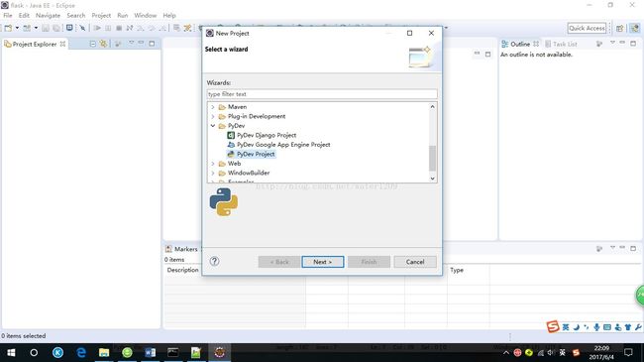The width and height of the screenshot is (644, 362).
Task: Select the Java EE perspective icon
Action: coord(635,28)
